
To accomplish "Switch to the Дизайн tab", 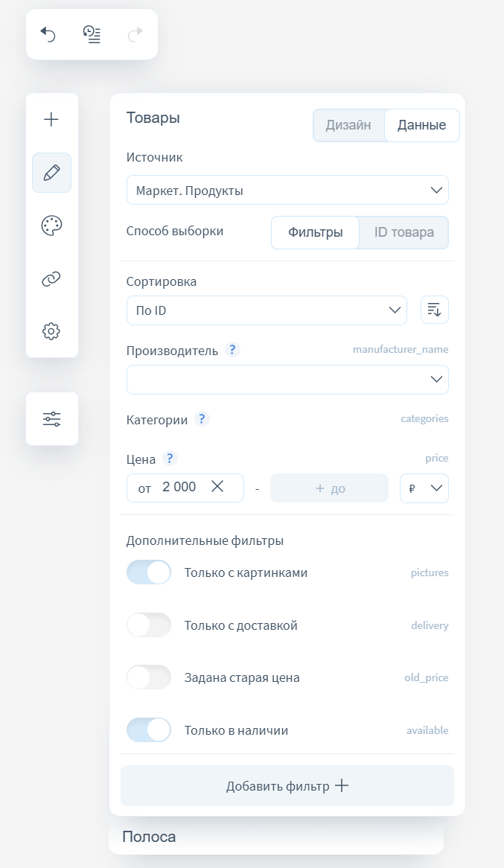I will click(348, 125).
